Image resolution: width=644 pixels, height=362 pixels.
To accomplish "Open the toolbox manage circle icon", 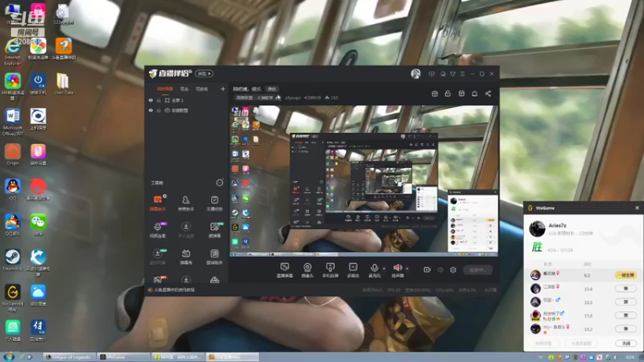I will click(x=220, y=183).
